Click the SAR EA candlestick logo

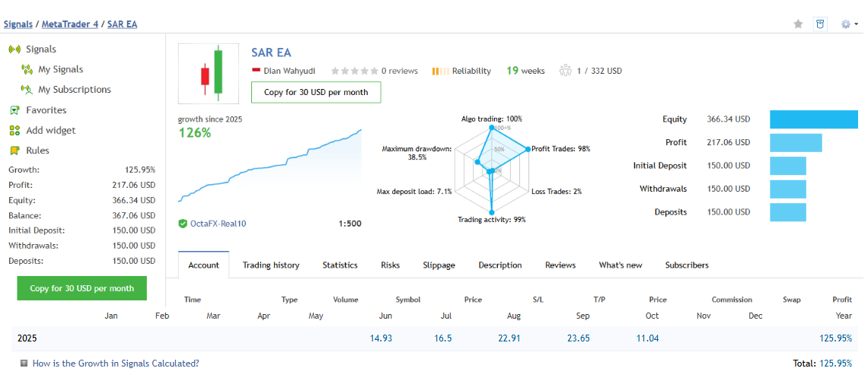210,74
